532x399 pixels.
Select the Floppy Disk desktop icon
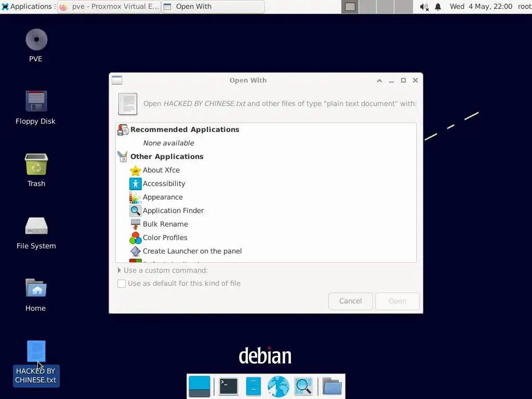36,101
